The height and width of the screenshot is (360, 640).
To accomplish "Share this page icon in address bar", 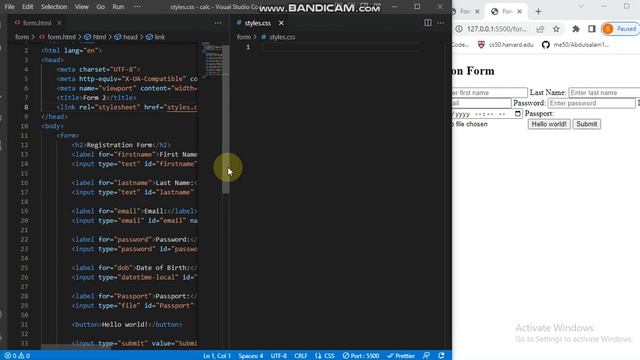I will [540, 29].
